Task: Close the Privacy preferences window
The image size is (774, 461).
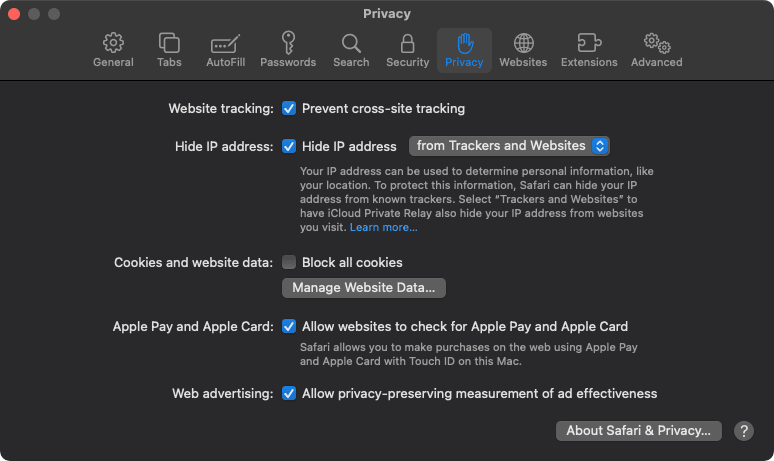Action: coord(14,14)
